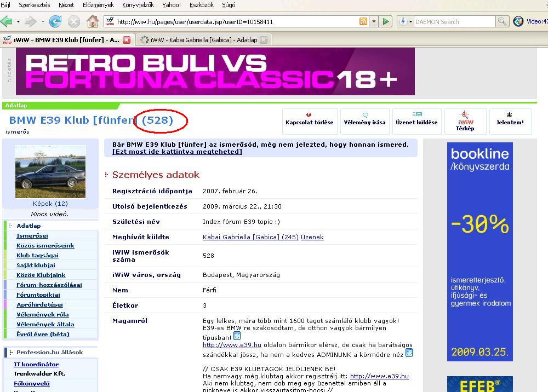Click the browser Forward arrow icon
548x392 pixels.
(31, 22)
